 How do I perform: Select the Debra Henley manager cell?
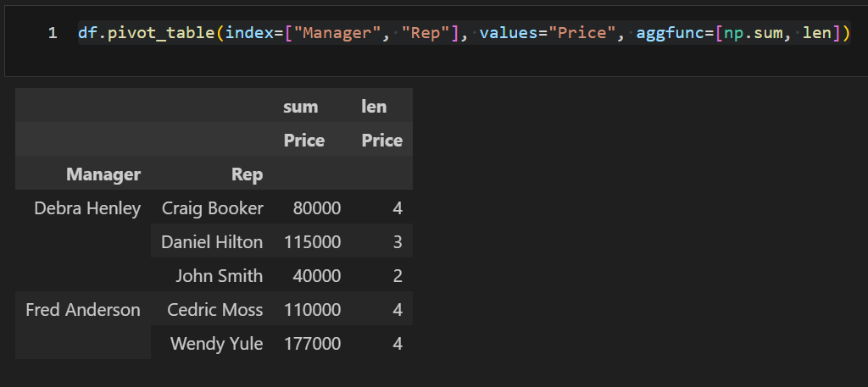(x=87, y=208)
